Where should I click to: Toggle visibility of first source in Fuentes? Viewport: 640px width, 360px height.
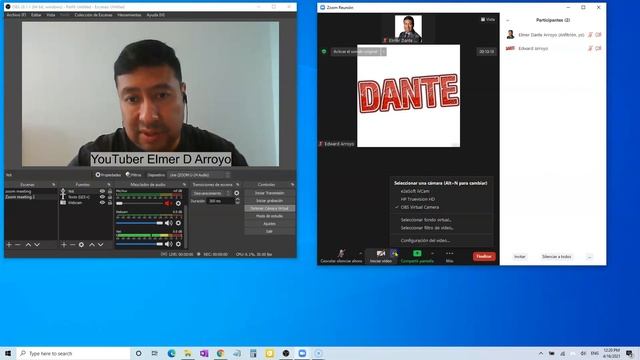point(102,191)
